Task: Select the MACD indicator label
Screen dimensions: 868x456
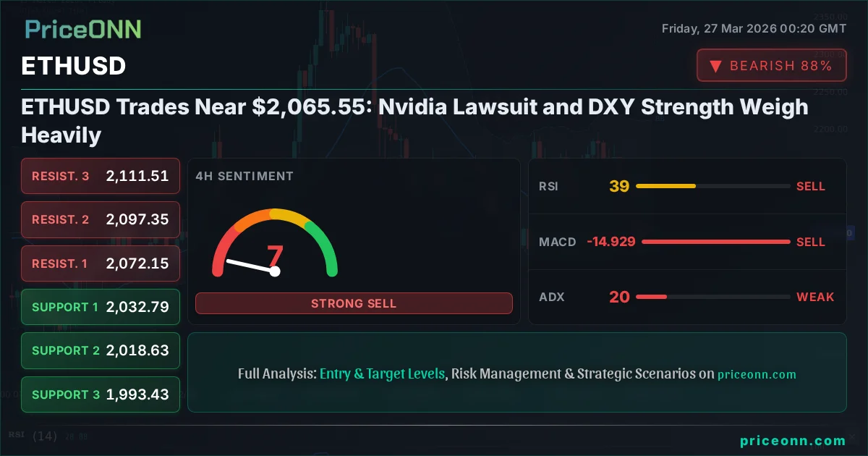Action: 557,242
